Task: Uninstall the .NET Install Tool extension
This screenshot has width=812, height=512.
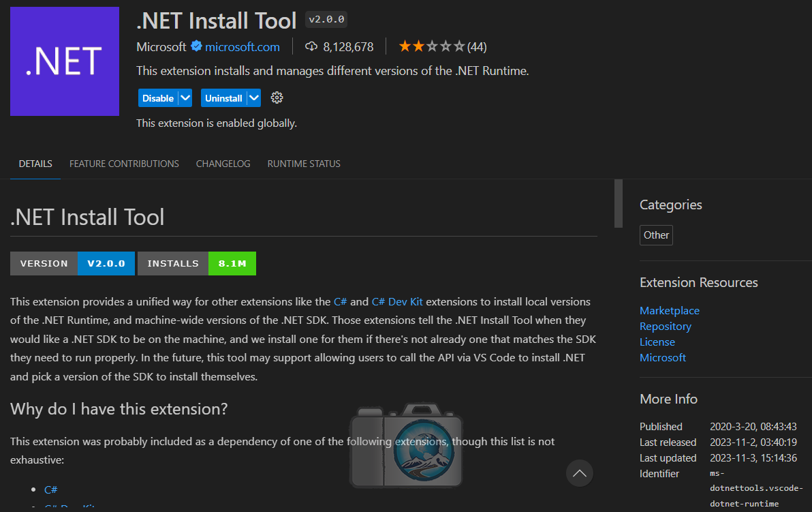Action: [223, 98]
